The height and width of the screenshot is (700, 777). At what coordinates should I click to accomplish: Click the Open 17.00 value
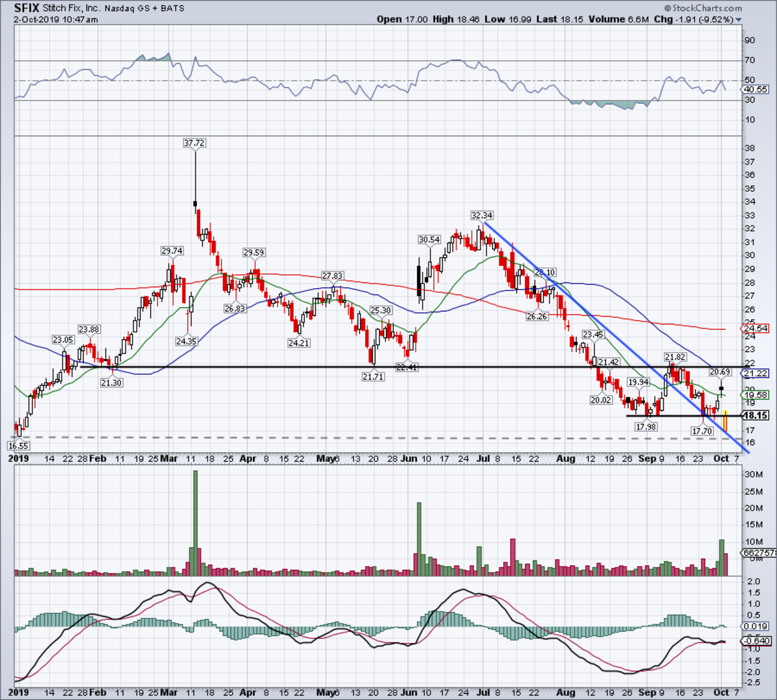402,19
